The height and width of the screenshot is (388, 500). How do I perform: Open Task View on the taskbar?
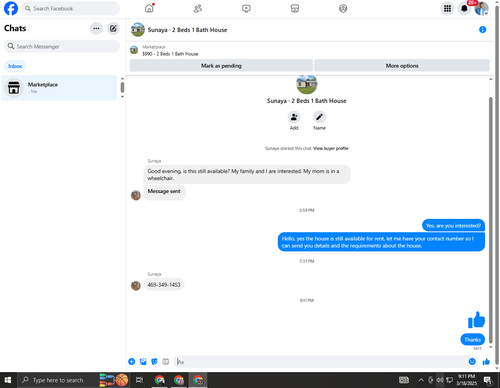139,380
